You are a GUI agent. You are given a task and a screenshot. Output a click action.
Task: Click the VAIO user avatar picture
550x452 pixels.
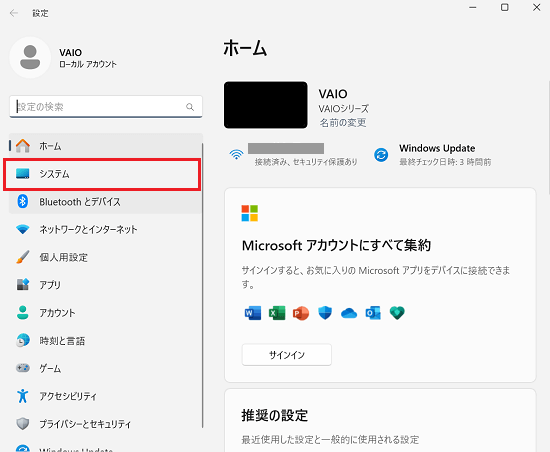coord(30,57)
